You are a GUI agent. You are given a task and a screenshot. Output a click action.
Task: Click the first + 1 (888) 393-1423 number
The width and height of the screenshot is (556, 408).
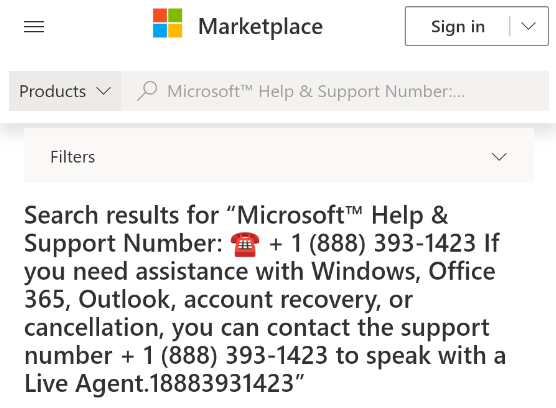click(372, 244)
